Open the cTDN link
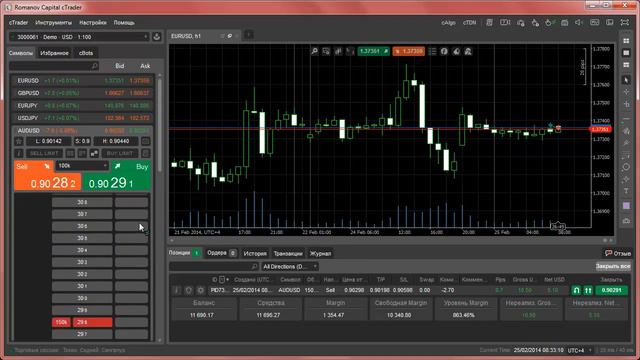 (x=469, y=23)
